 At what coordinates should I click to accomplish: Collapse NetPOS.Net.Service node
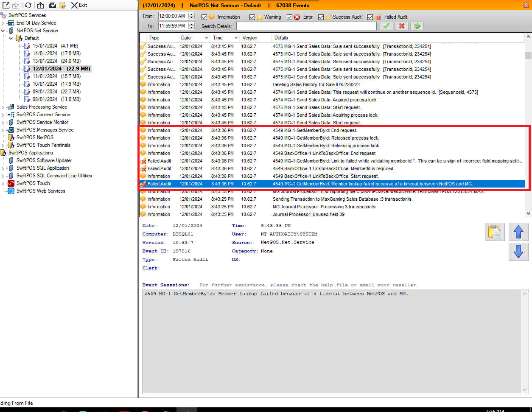coord(3,31)
